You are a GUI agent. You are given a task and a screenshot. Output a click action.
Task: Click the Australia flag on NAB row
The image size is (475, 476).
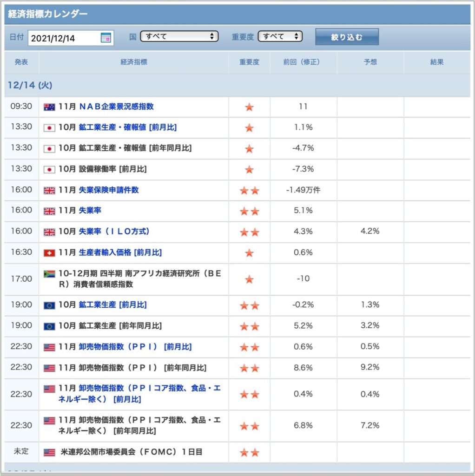point(49,107)
